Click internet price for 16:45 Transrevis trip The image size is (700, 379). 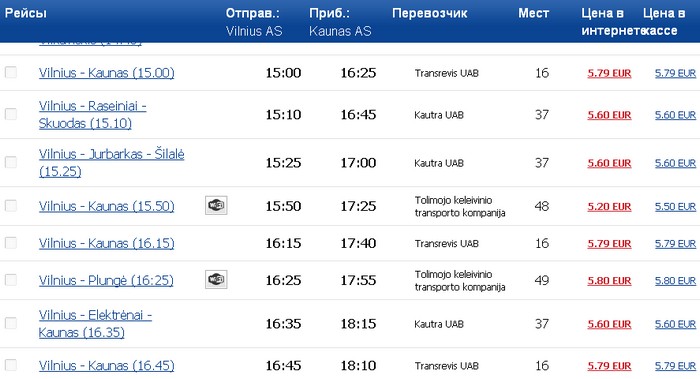pyautogui.click(x=609, y=366)
